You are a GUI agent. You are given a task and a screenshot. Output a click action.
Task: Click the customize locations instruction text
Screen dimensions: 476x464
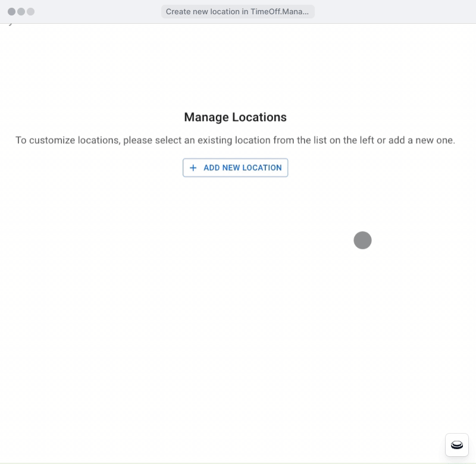coord(235,140)
